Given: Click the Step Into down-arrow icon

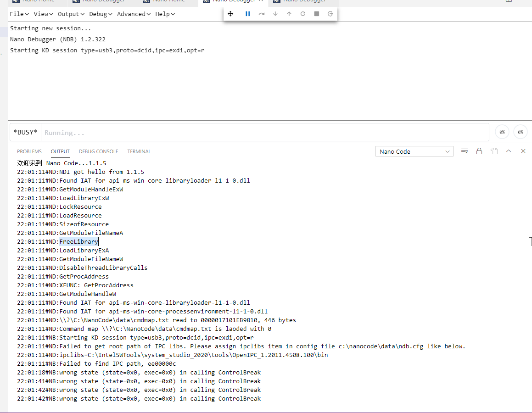Looking at the screenshot, I should click(275, 14).
